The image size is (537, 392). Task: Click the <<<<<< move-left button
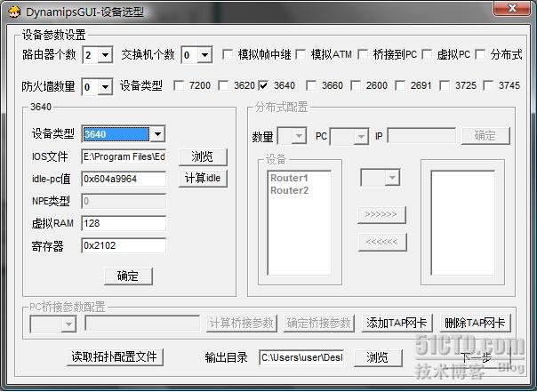(x=382, y=242)
